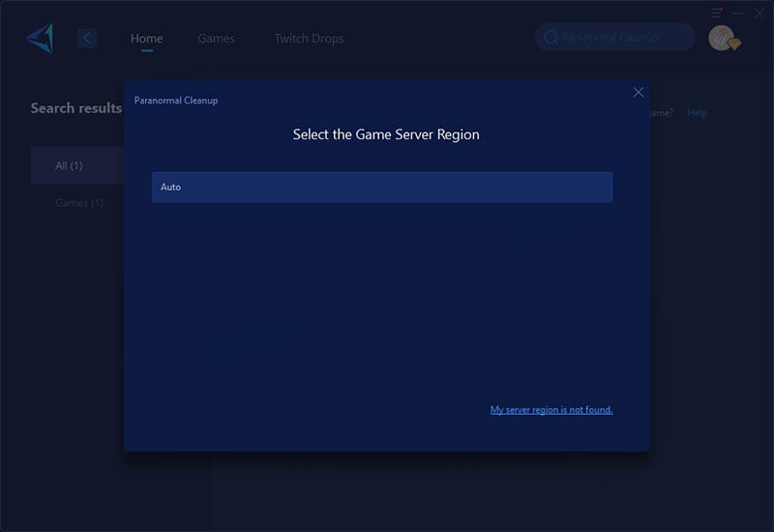Open 'My server region is not found' link

[551, 409]
